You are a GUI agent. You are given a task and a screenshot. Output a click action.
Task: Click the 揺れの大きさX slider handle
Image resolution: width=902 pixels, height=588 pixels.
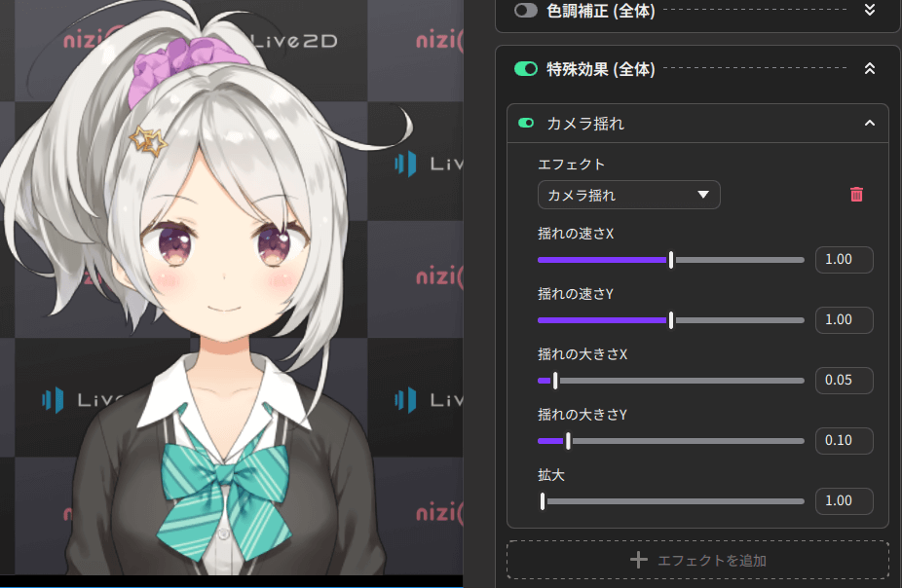click(x=555, y=381)
